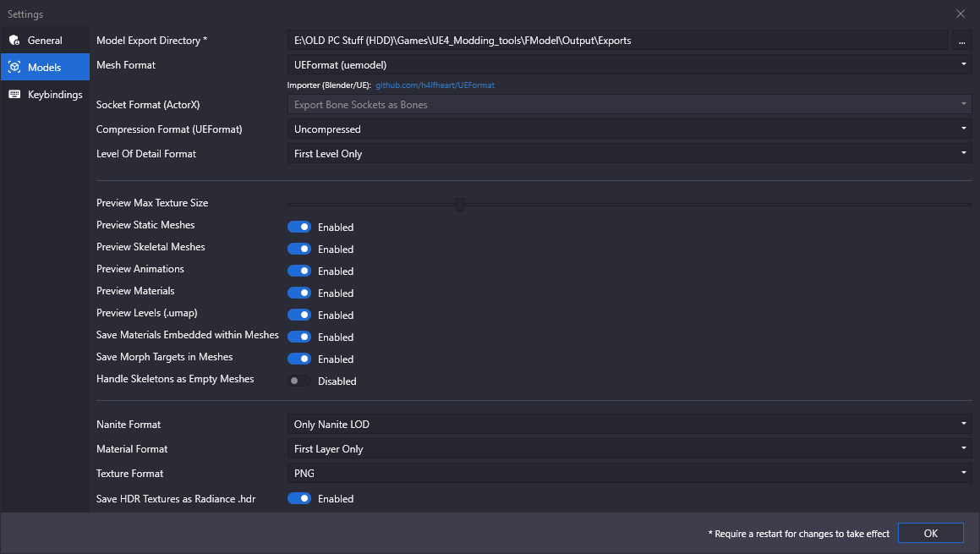Click the Preview Max Texture Size slider handle

pyautogui.click(x=460, y=204)
